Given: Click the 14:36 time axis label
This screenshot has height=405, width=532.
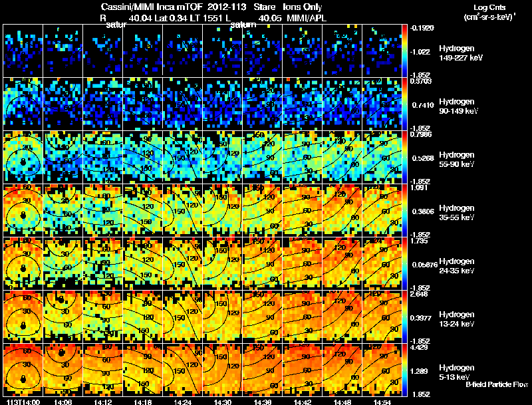Looking at the screenshot, I should point(262,402).
